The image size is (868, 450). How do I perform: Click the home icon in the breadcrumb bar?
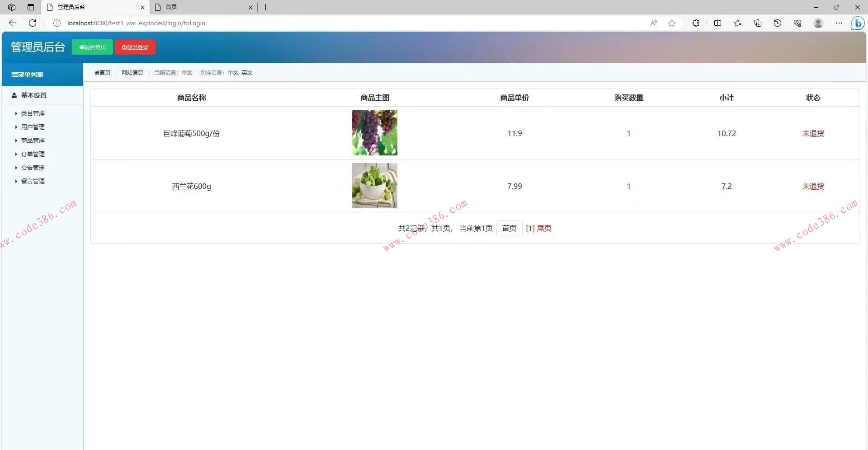pos(98,72)
